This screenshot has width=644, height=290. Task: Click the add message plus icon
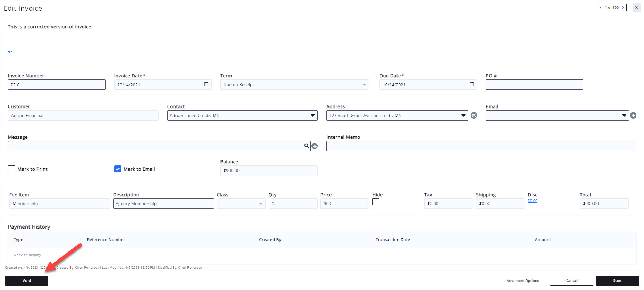tap(315, 146)
